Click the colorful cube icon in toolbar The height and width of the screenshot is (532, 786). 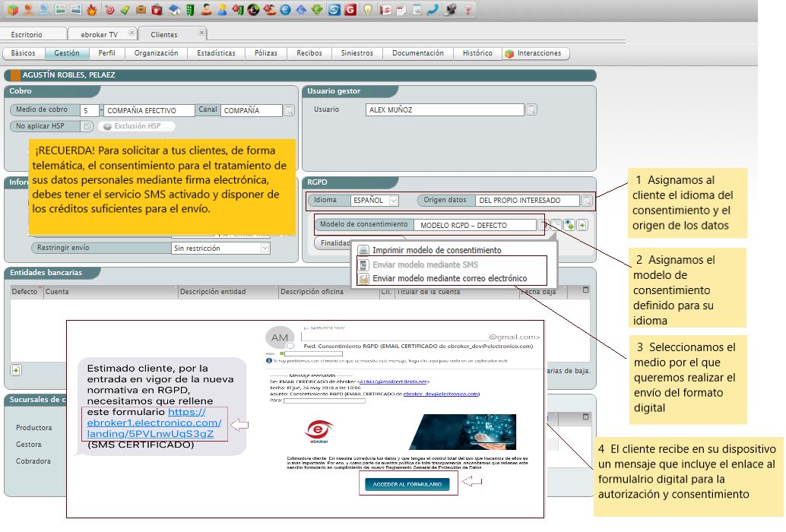tap(12, 10)
